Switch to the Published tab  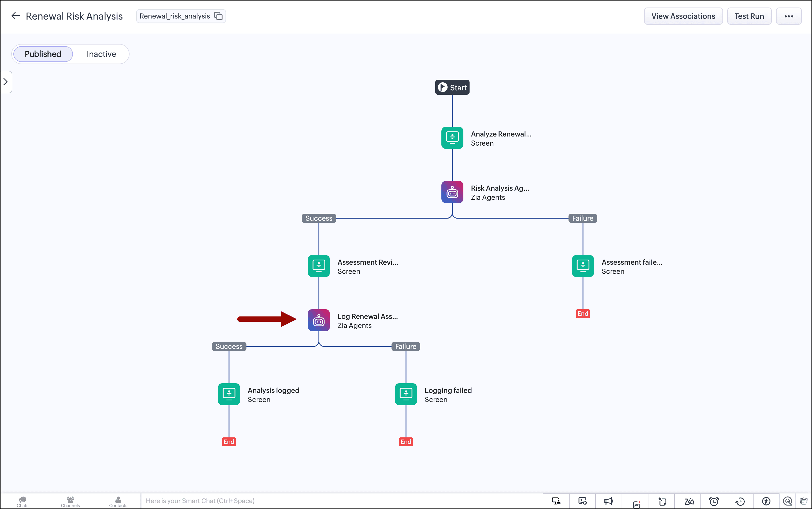pos(43,54)
